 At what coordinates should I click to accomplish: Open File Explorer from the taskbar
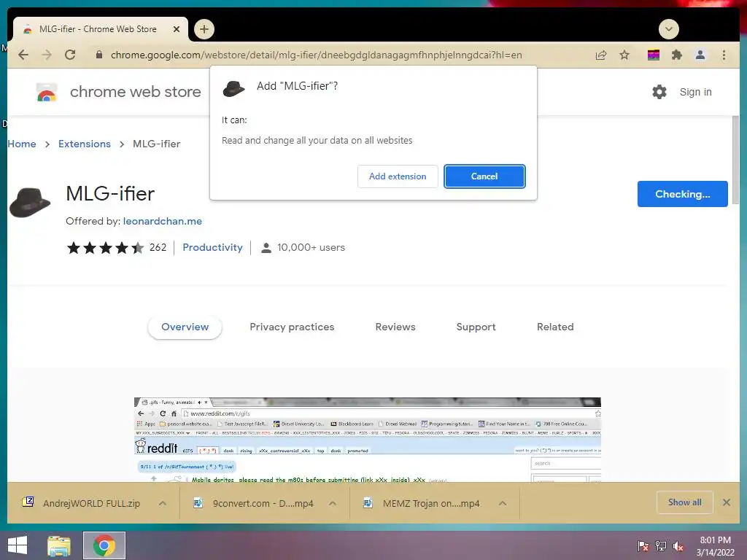(x=59, y=545)
